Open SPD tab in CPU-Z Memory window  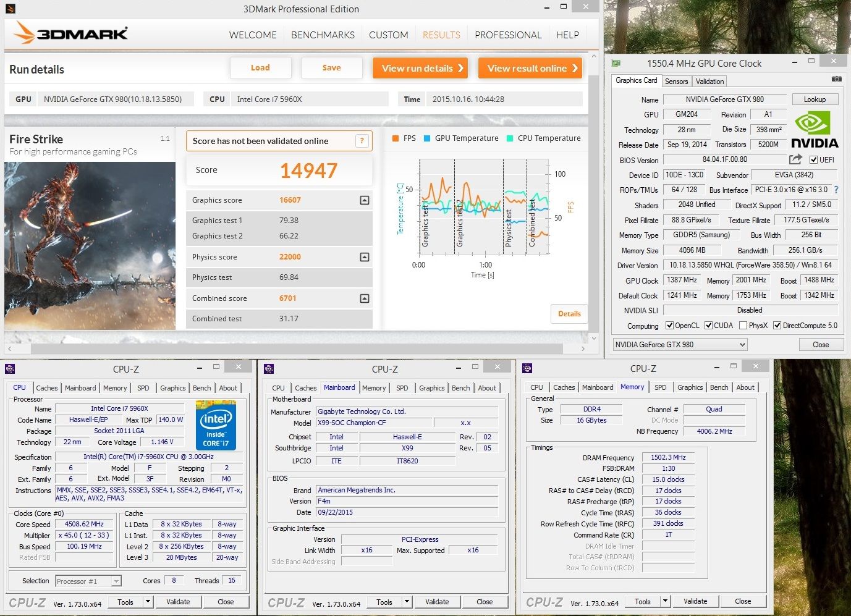[x=660, y=387]
